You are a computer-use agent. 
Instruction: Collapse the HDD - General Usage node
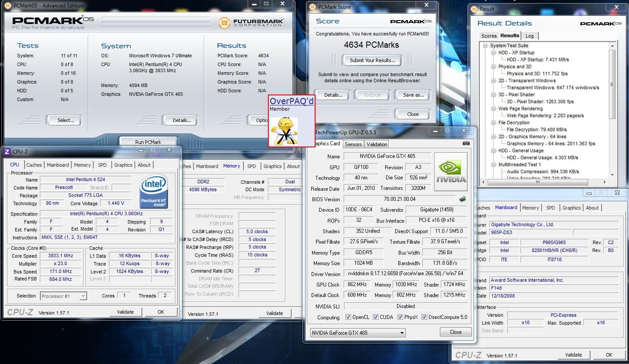pos(494,150)
